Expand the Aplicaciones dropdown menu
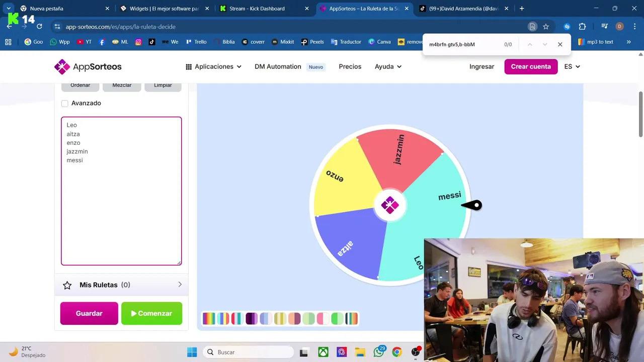The width and height of the screenshot is (644, 362). tap(213, 66)
